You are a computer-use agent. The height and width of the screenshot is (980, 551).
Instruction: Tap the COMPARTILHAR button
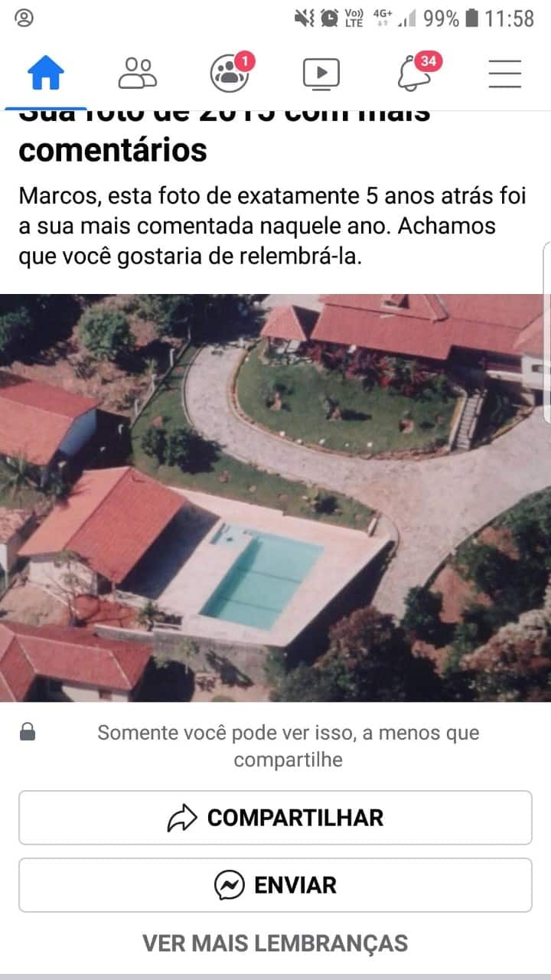[275, 818]
